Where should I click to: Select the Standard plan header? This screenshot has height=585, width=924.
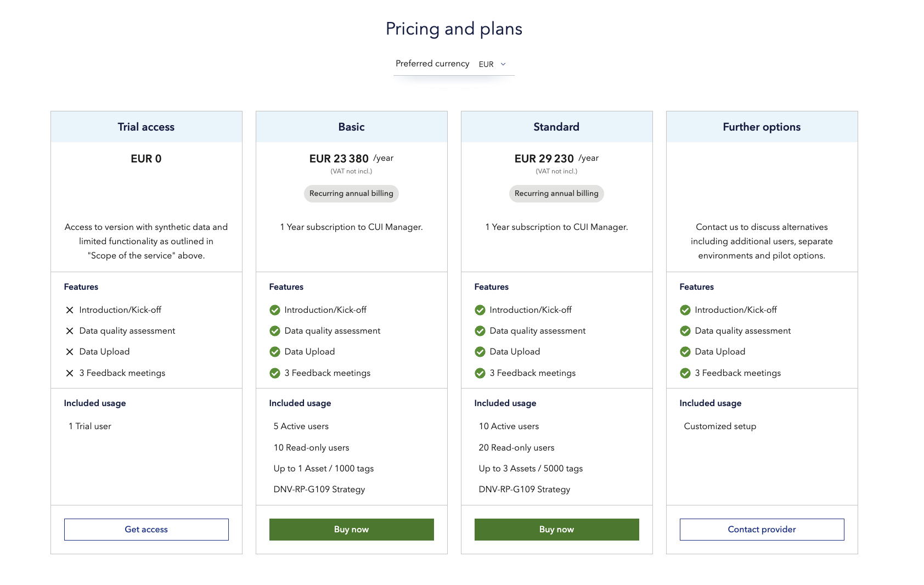[x=556, y=127]
